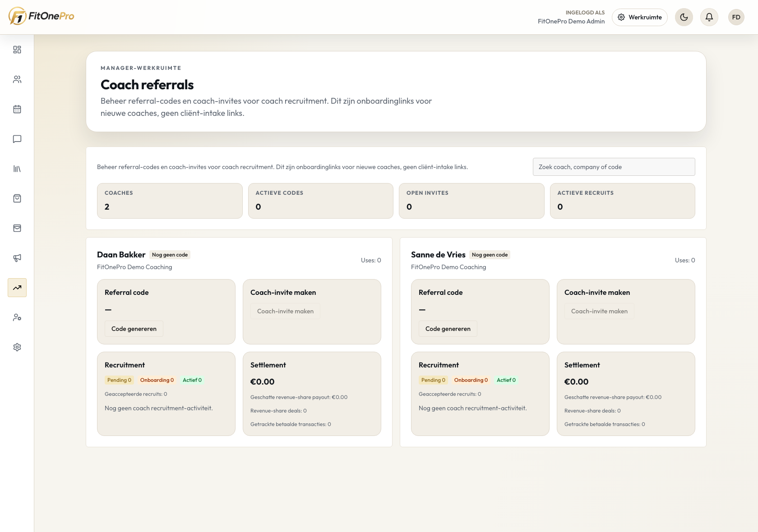Open notifications bell
Screen dimensions: 758x532
[709, 17]
